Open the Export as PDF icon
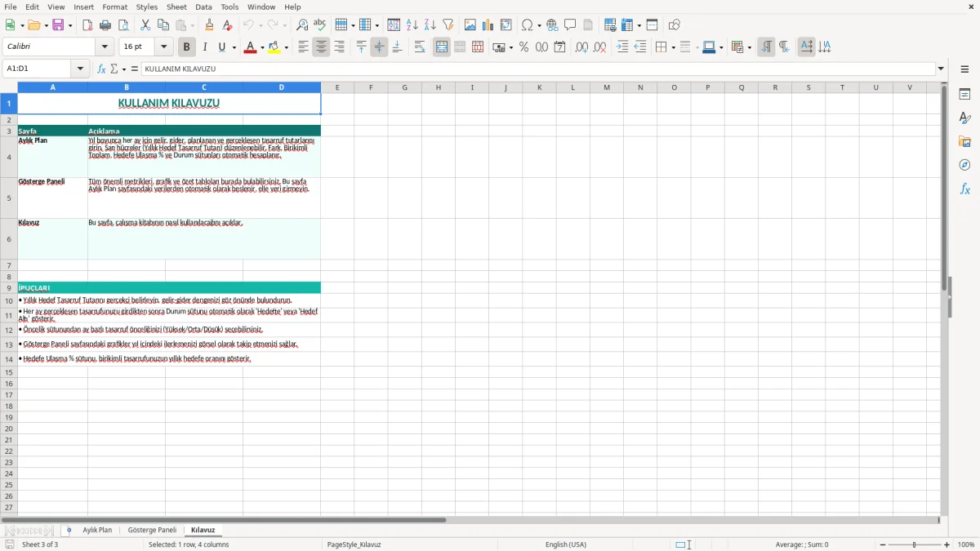980x551 pixels. click(87, 25)
